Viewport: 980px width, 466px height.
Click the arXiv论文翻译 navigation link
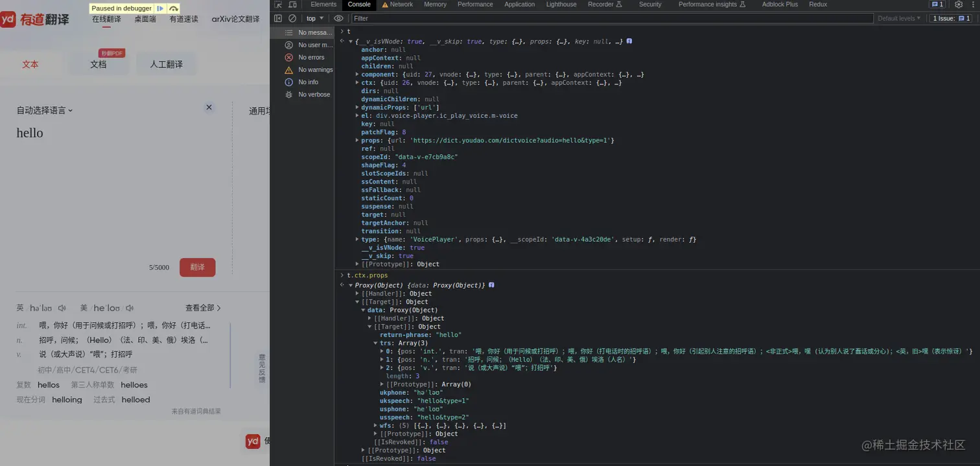click(x=236, y=19)
